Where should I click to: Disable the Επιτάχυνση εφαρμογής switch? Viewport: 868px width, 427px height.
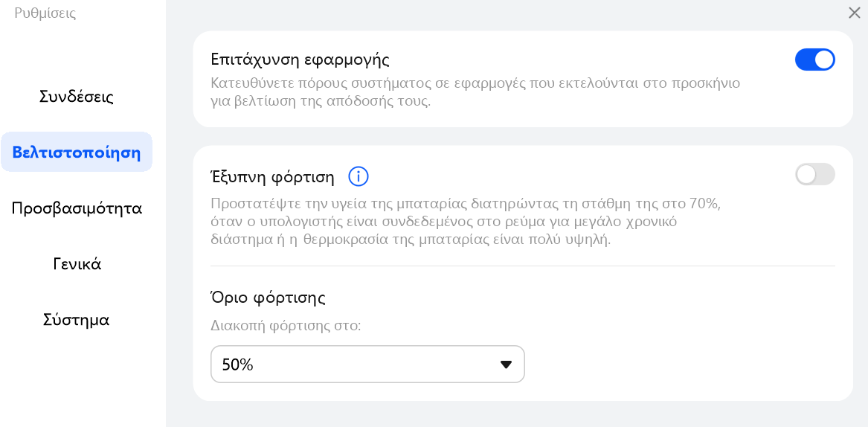pyautogui.click(x=815, y=60)
